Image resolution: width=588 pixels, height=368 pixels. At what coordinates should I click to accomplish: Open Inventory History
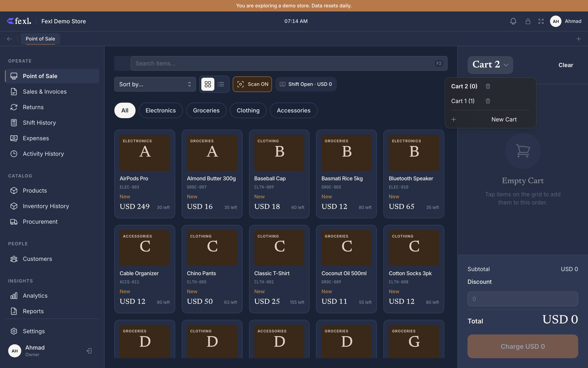click(52, 206)
